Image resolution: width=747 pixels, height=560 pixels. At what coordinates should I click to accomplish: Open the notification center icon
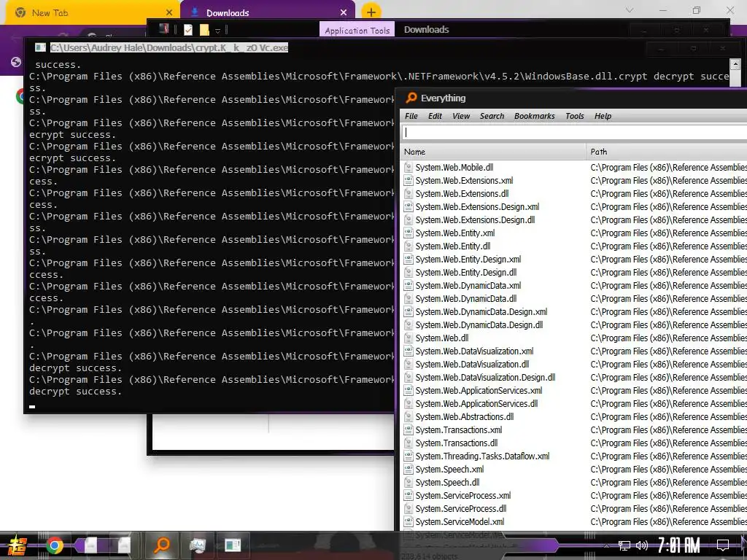point(723,545)
